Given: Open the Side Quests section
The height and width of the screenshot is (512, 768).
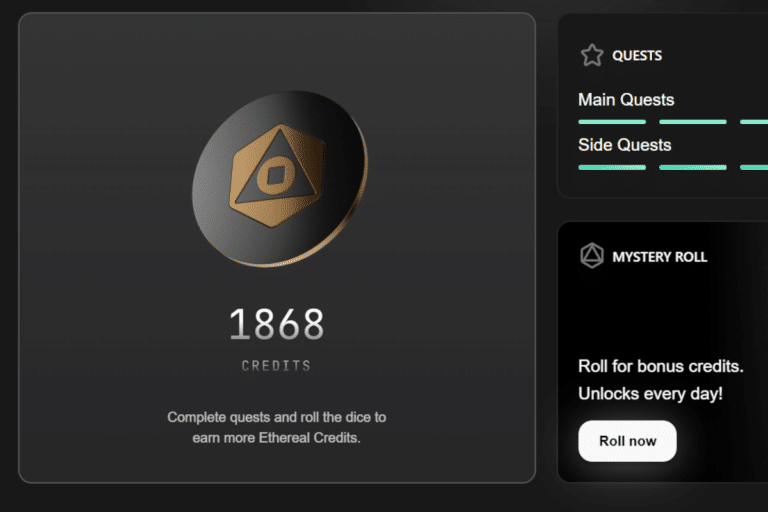Looking at the screenshot, I should click(624, 145).
